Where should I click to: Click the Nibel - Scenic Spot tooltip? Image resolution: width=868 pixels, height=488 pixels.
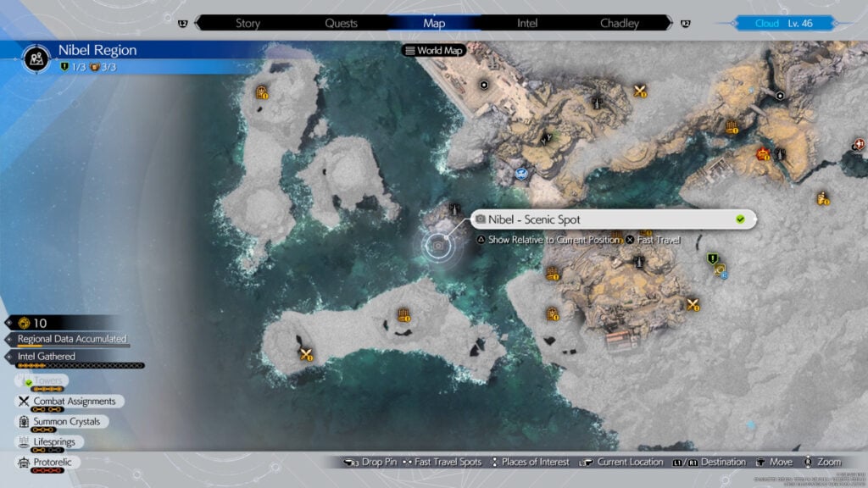[x=610, y=219]
